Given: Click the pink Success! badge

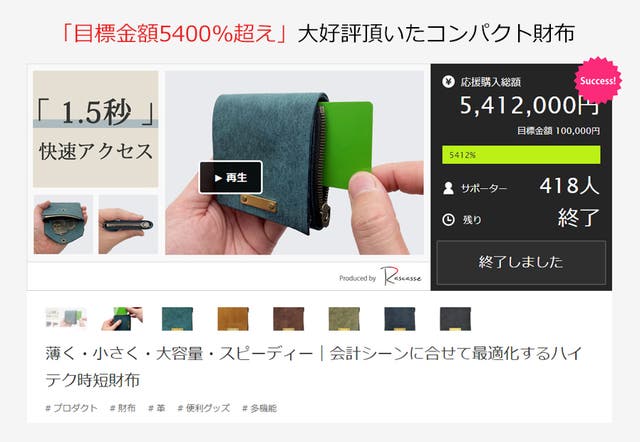Looking at the screenshot, I should 598,80.
